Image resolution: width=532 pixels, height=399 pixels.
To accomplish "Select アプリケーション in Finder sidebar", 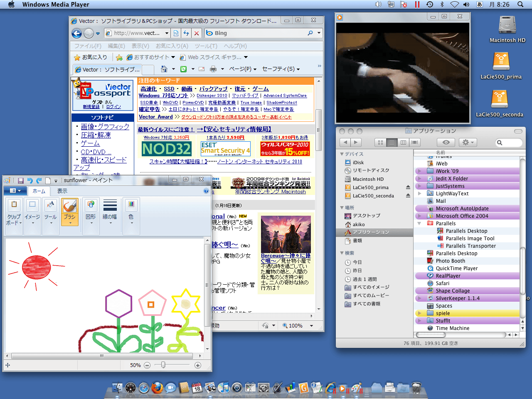I will point(374,232).
